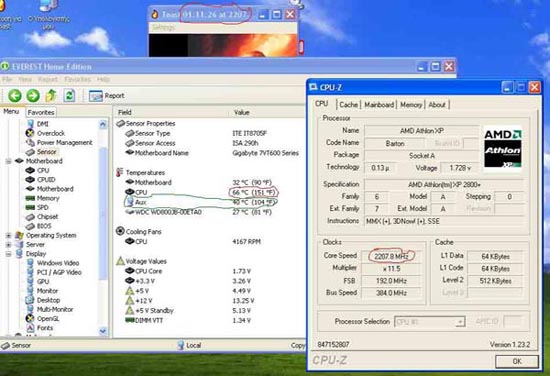Click the tree scrollbar up arrow
Screen dimensions: 550x376
tap(103, 124)
